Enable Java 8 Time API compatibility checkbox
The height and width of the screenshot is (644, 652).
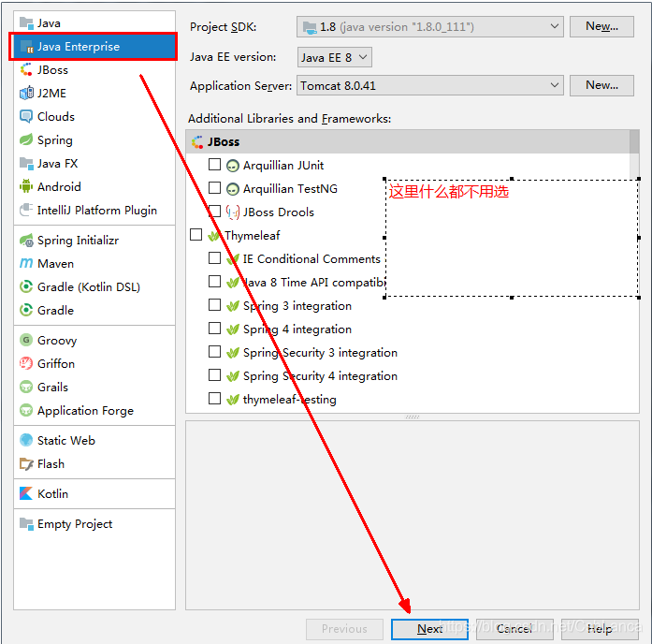click(214, 282)
